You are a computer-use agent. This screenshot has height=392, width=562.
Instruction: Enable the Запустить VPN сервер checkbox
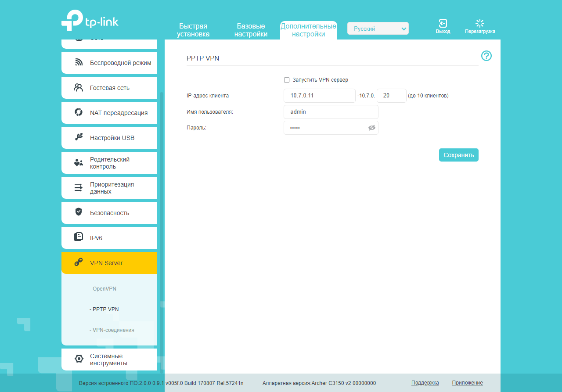coord(287,80)
